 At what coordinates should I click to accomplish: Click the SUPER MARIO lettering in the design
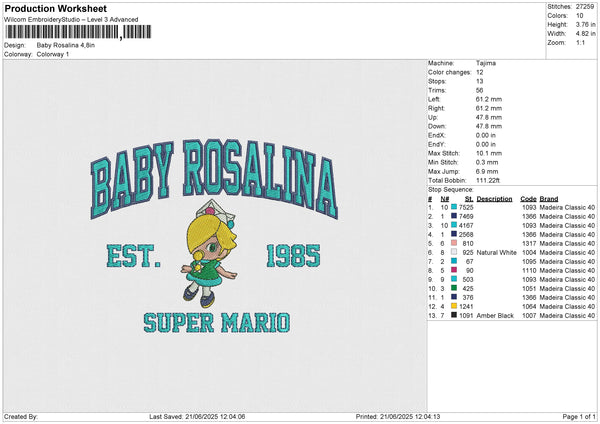pos(217,323)
